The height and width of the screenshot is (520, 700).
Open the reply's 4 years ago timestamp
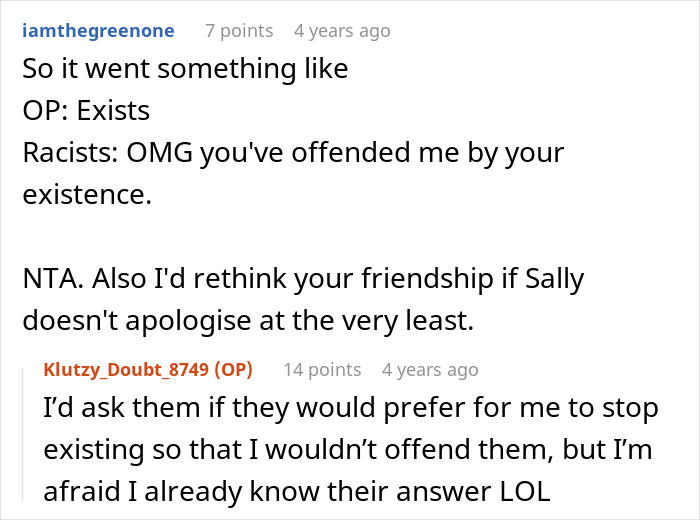[x=430, y=370]
